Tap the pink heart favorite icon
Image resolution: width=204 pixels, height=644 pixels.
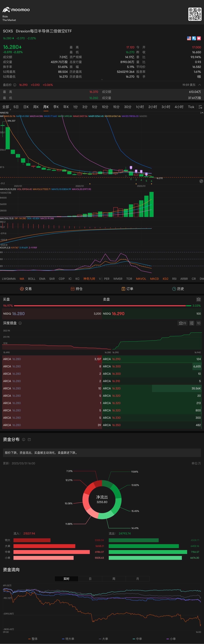point(199,38)
